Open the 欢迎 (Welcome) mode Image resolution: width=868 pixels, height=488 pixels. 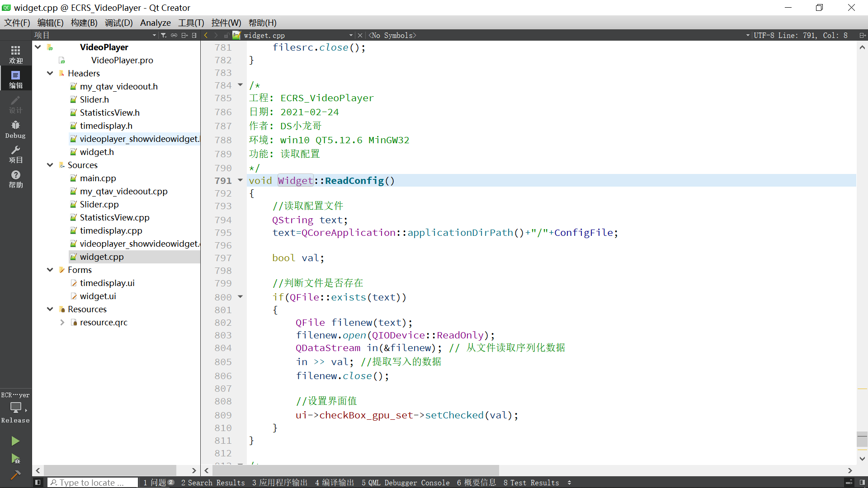pyautogui.click(x=15, y=54)
